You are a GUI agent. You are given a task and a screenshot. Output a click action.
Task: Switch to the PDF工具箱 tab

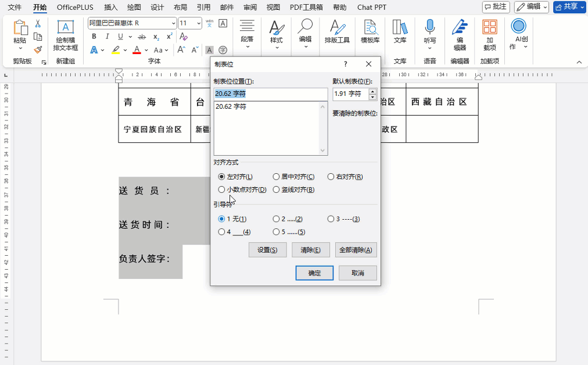coord(306,7)
